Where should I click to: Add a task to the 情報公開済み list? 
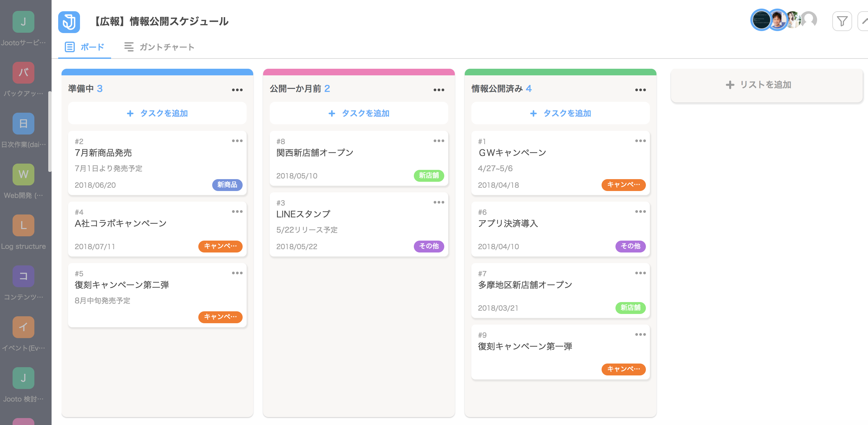[x=560, y=113]
